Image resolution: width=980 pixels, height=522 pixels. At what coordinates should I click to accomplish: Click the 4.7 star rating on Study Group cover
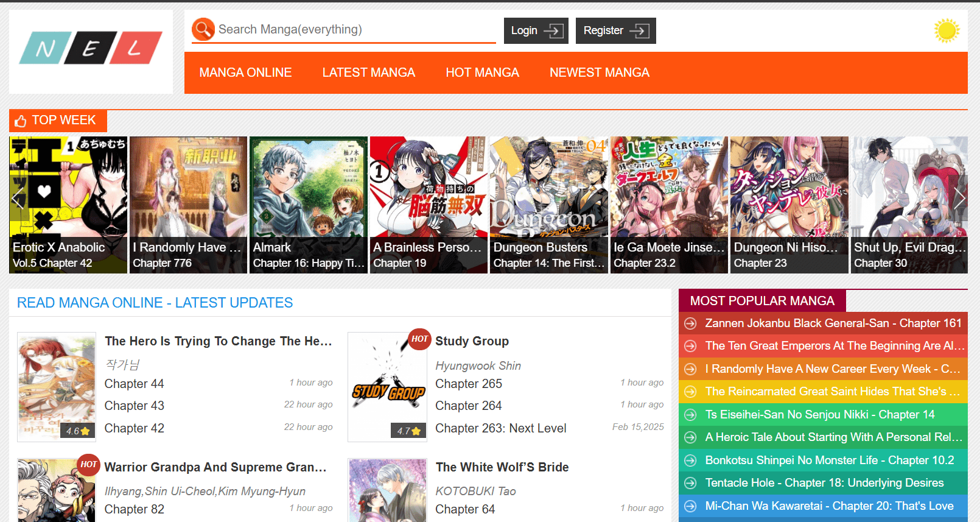point(408,431)
